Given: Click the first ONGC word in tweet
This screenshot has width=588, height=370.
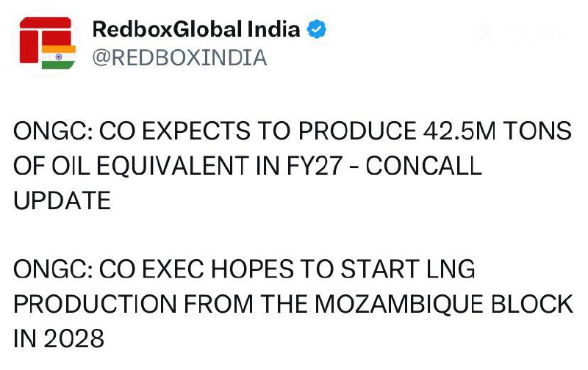Looking at the screenshot, I should [x=46, y=132].
